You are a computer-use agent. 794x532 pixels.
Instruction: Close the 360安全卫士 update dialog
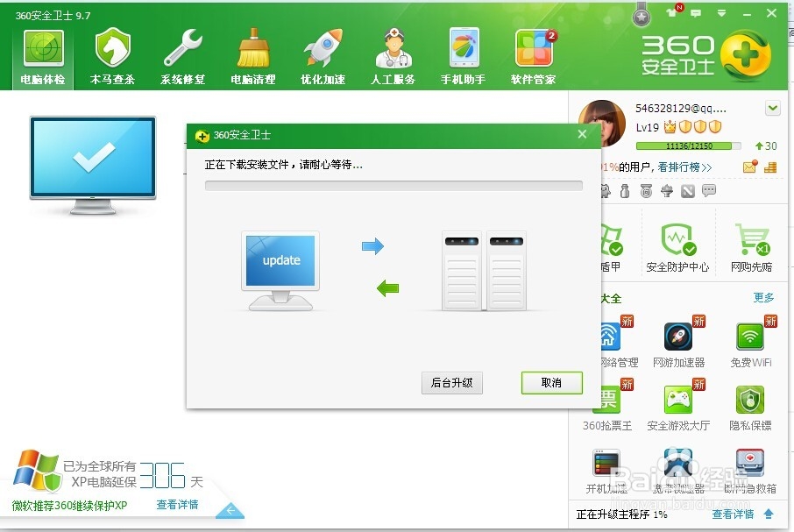(x=582, y=134)
